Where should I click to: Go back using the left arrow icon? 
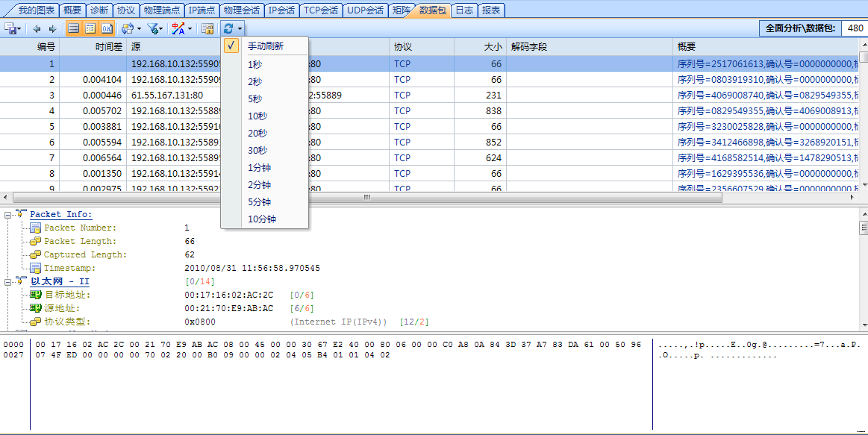click(36, 27)
